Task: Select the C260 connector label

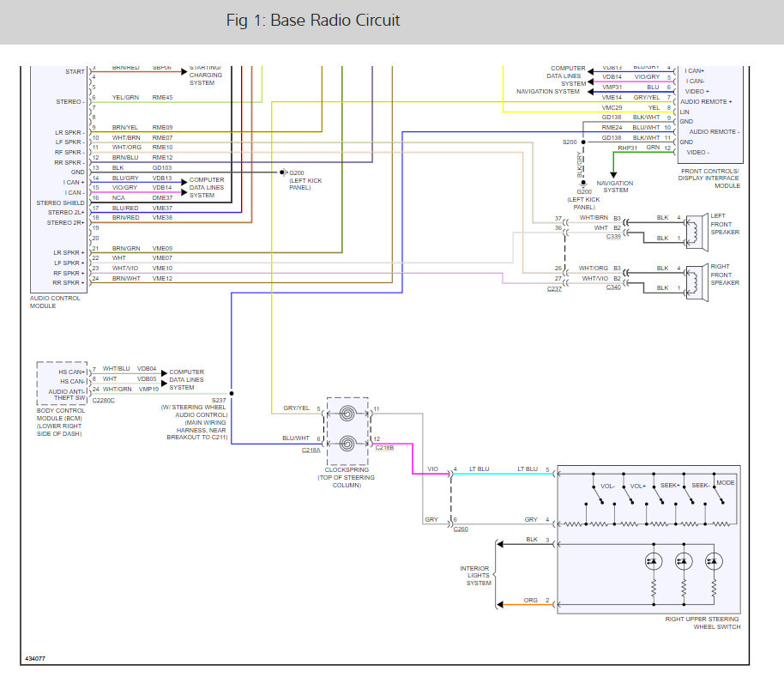Action: (461, 529)
